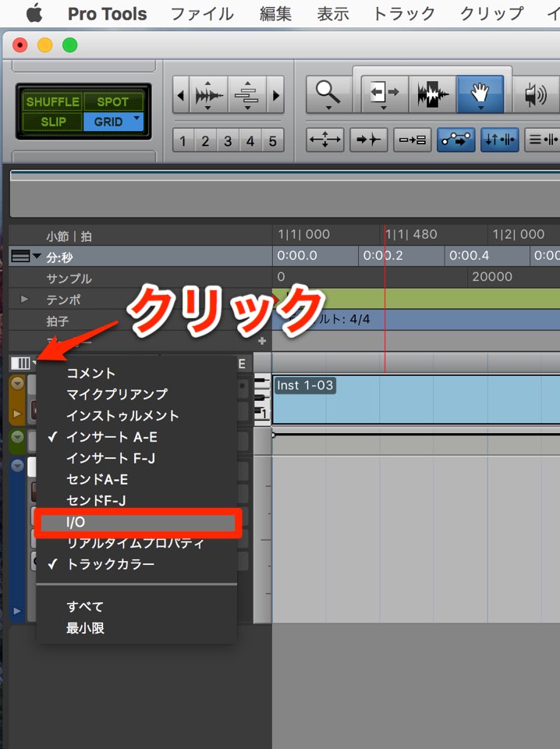The width and height of the screenshot is (560, 749).
Task: Enable センドA-E view option
Action: 136,479
